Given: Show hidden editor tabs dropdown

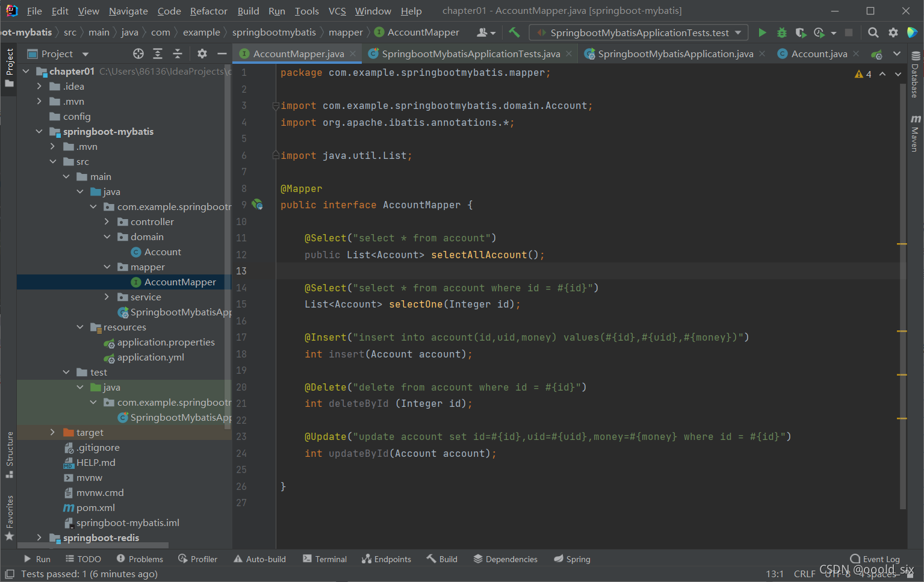Looking at the screenshot, I should pyautogui.click(x=897, y=54).
